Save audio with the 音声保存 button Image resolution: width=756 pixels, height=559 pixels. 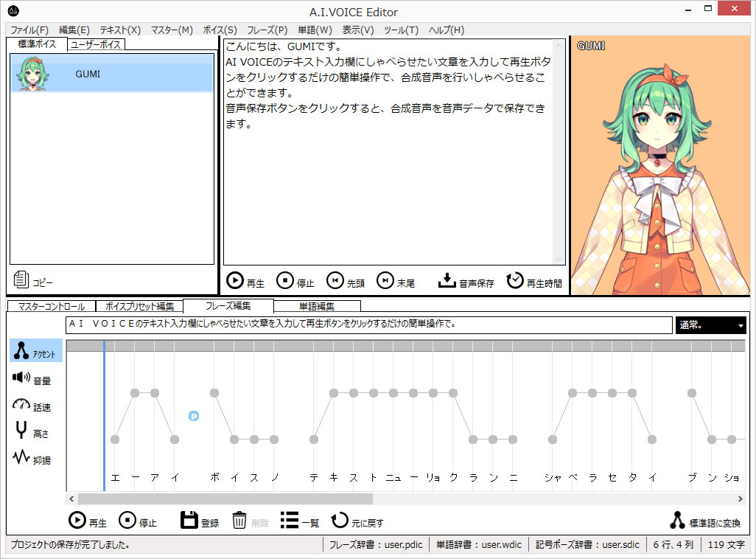coord(466,282)
